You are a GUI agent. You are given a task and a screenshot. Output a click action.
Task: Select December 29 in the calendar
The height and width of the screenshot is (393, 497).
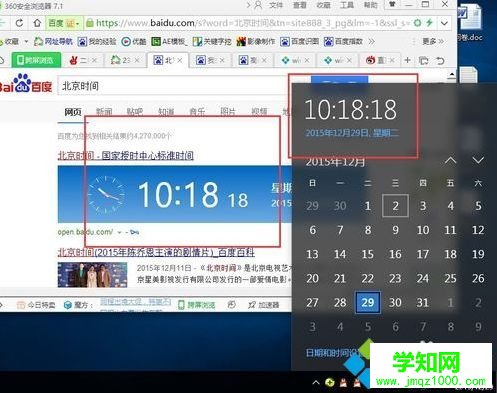pyautogui.click(x=368, y=302)
